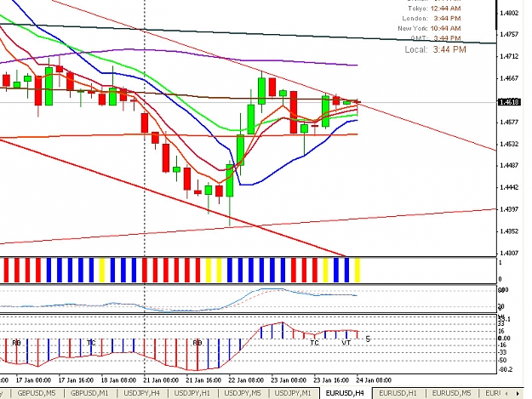Screen dimensions: 532x399
Task: Switch to the USDJPY,H1 chart tab
Action: (x=192, y=393)
